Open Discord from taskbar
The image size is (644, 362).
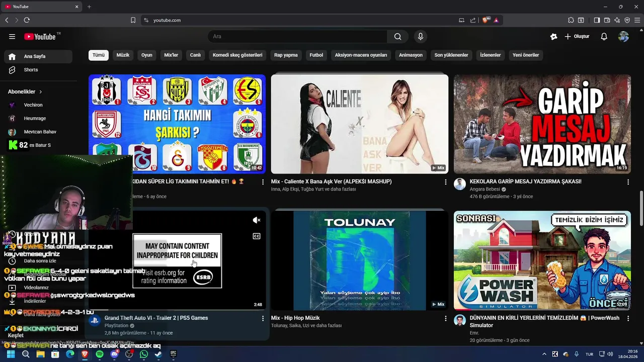click(x=114, y=354)
